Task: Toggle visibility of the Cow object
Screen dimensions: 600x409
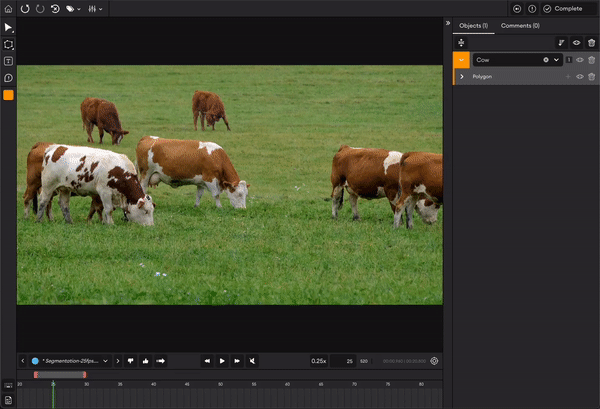Action: (579, 60)
